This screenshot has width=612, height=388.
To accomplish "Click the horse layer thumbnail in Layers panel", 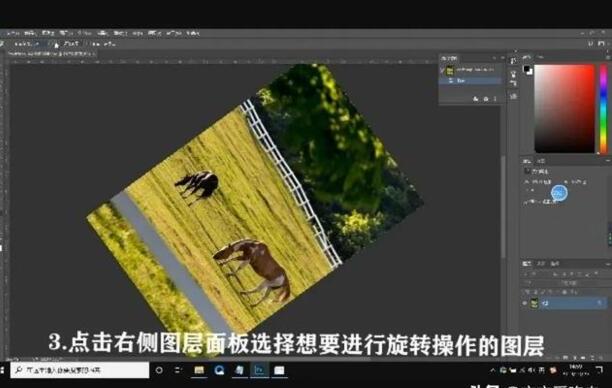I will [534, 303].
